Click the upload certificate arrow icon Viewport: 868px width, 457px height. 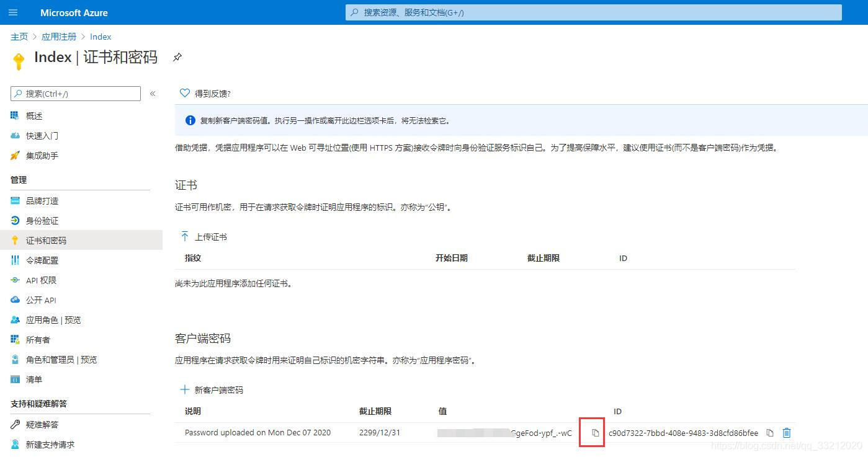[184, 237]
